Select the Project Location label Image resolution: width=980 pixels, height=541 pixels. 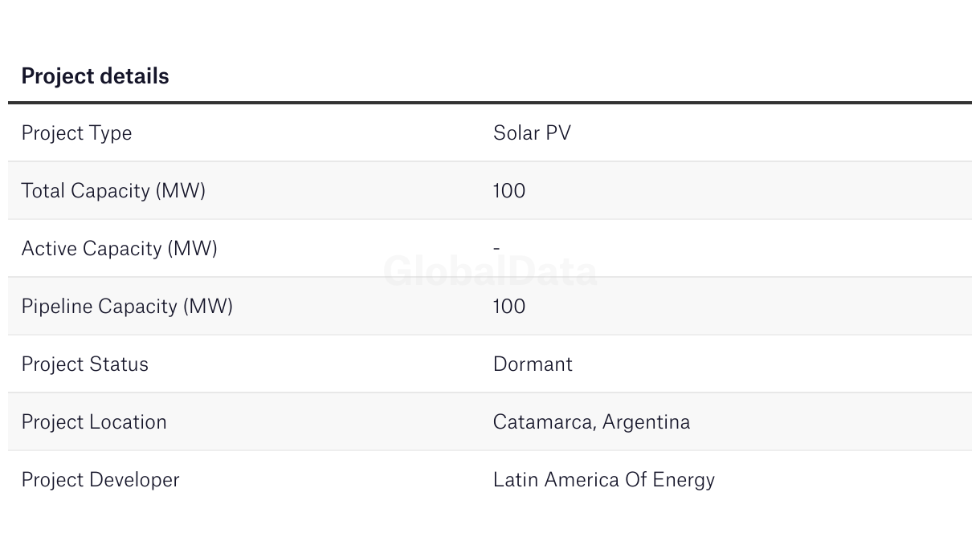[x=94, y=422]
